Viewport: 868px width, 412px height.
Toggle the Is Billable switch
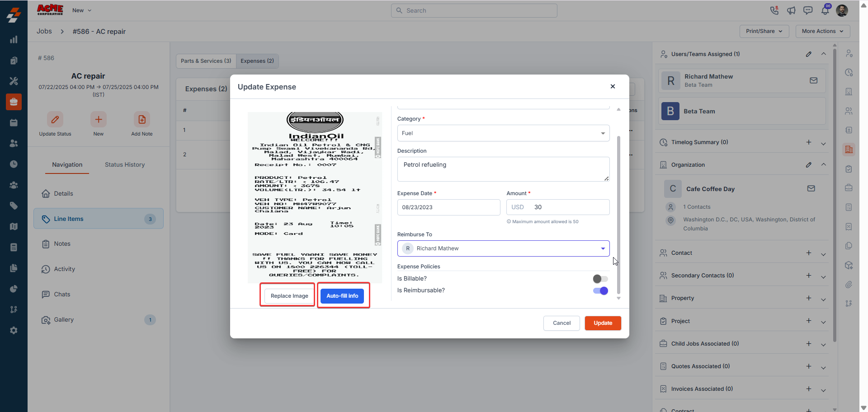pyautogui.click(x=600, y=279)
